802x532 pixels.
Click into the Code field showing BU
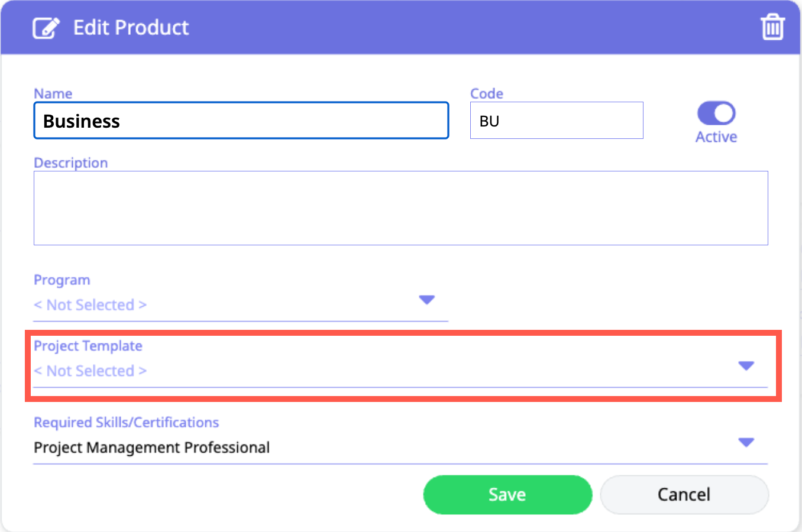556,121
